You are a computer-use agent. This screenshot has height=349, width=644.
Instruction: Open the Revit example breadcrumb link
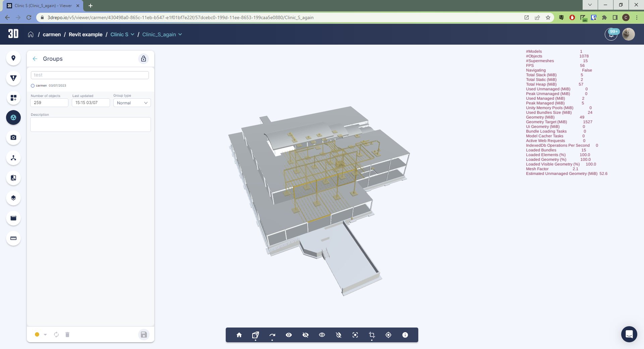coord(85,34)
